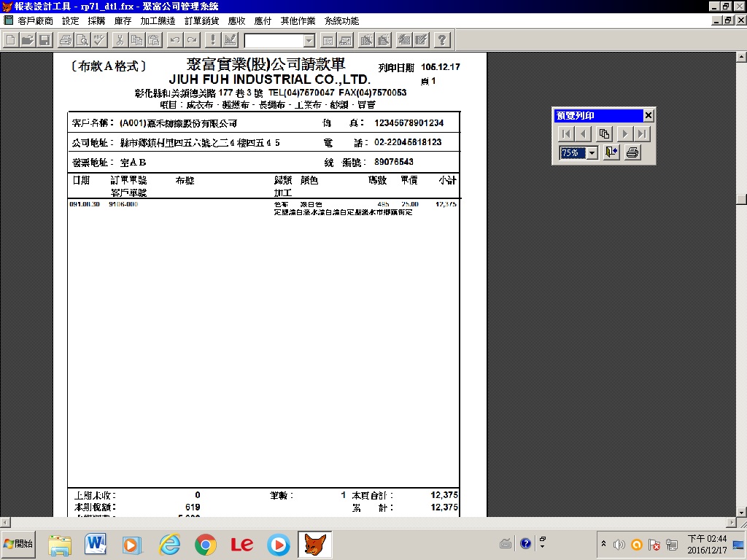
Task: Open the 應收 menu
Action: 236,21
